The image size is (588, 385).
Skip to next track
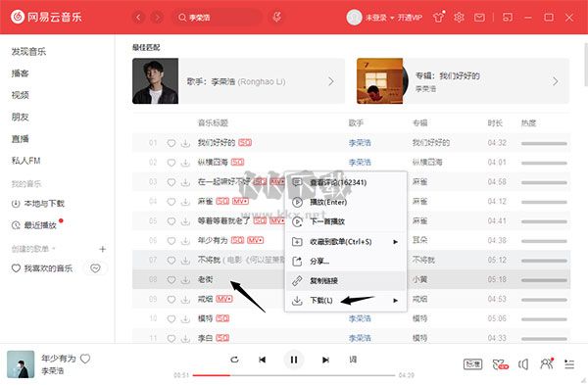click(x=325, y=360)
